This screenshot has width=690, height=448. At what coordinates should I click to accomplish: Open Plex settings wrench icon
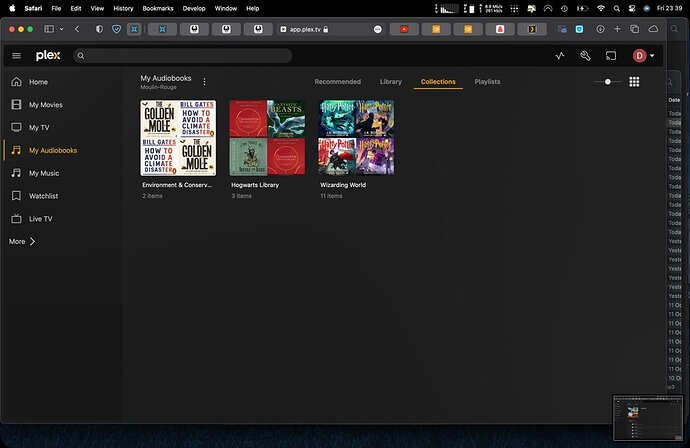point(585,55)
